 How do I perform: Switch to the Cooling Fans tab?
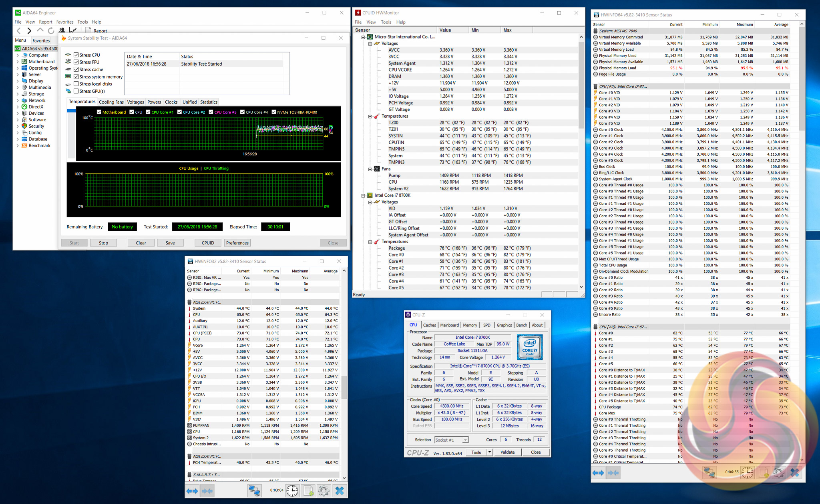(x=111, y=102)
